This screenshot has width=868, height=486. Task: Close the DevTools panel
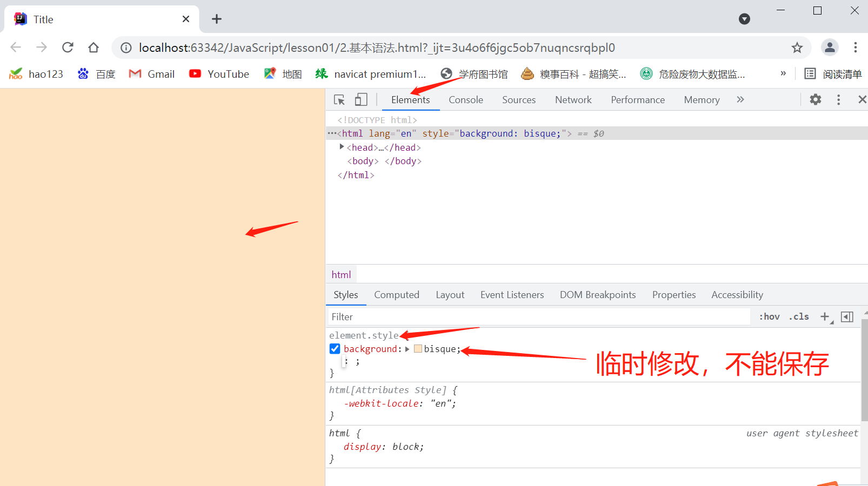click(x=862, y=99)
